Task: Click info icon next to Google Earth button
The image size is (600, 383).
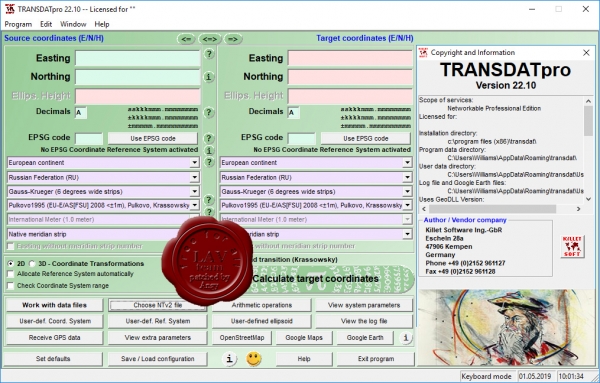Action: 406,337
